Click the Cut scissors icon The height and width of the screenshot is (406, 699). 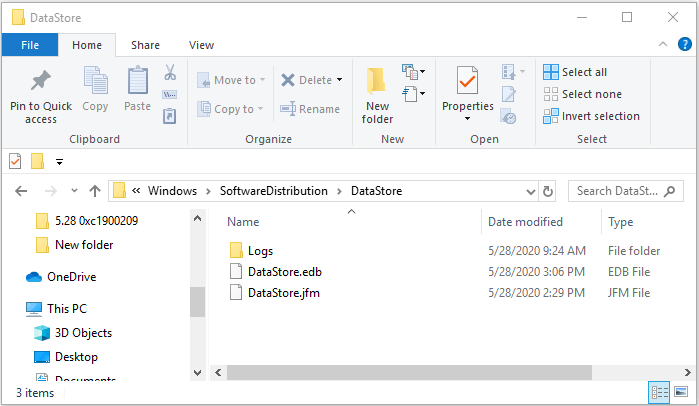(x=170, y=72)
